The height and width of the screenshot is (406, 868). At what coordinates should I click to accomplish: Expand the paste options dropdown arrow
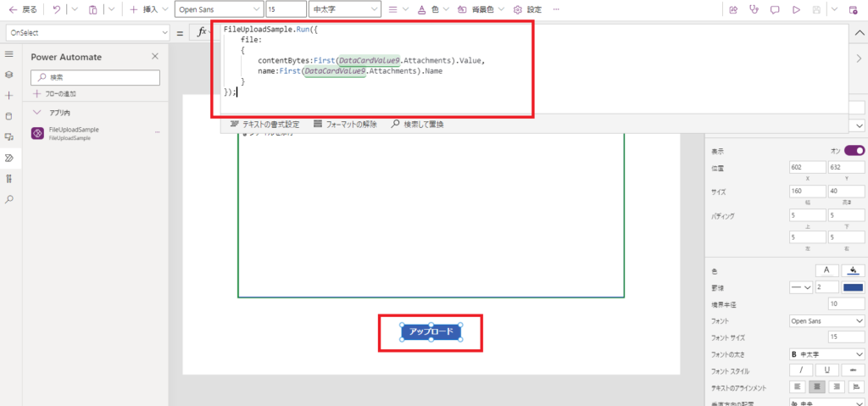tap(111, 9)
